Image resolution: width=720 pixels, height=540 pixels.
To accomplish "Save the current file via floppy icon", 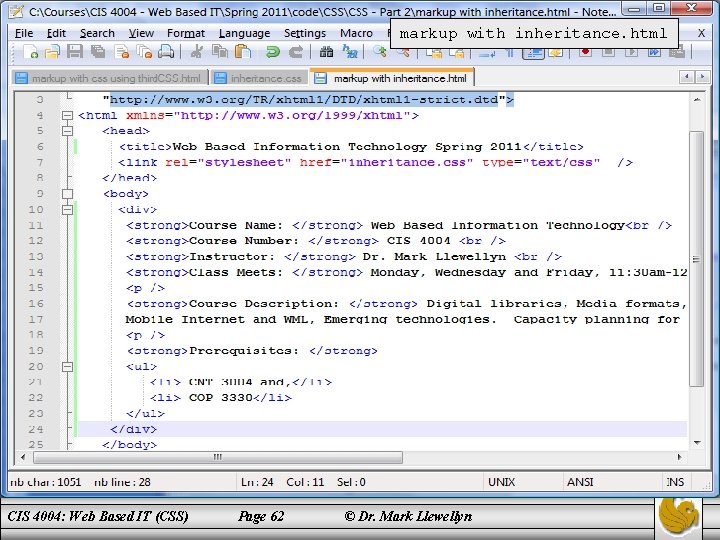I will click(74, 51).
